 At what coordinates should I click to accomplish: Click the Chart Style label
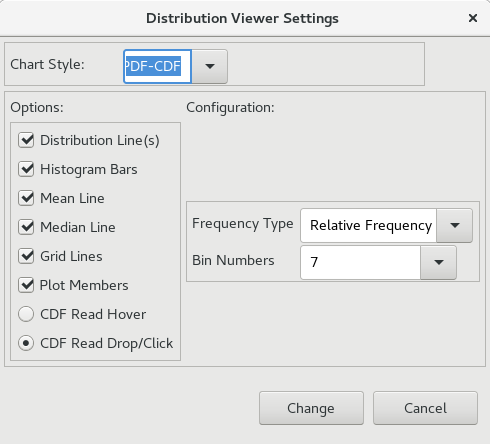click(x=47, y=64)
